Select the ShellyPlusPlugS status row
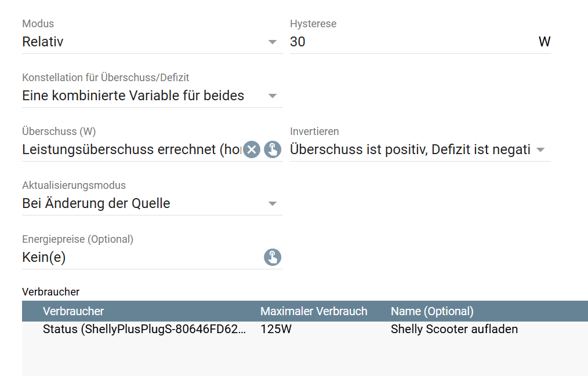 click(x=144, y=329)
